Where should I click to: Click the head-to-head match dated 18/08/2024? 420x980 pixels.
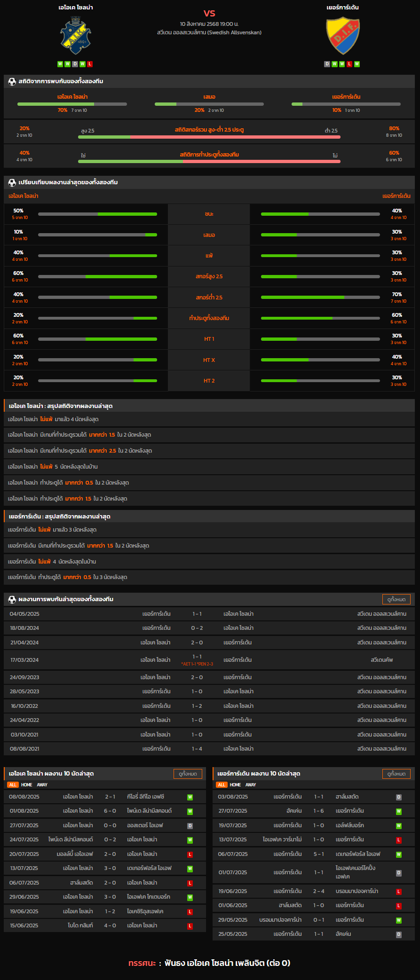coord(209,628)
